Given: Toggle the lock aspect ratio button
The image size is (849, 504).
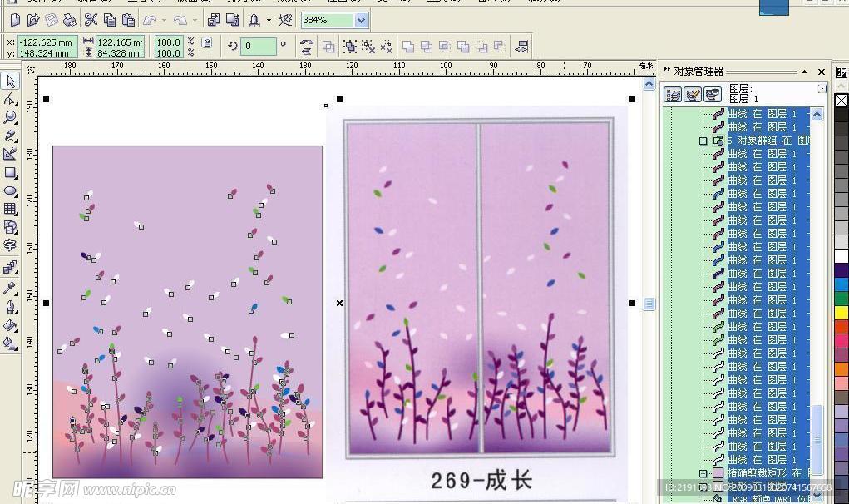Looking at the screenshot, I should (x=207, y=42).
